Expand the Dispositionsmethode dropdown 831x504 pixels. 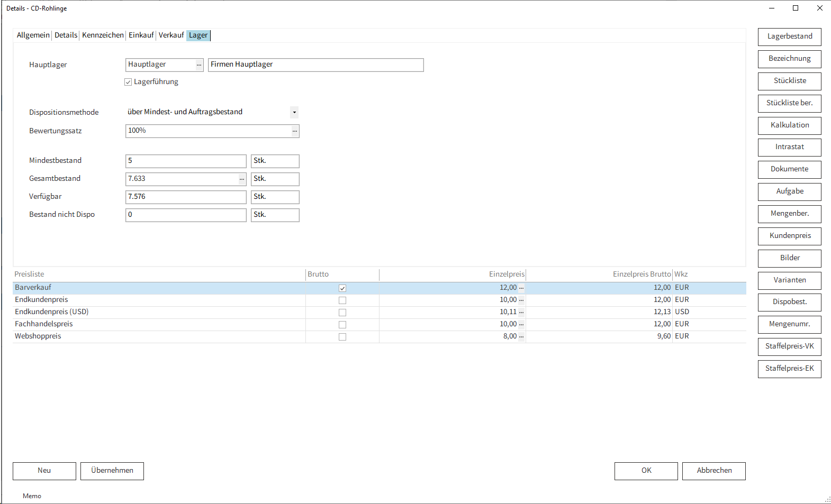click(x=294, y=112)
